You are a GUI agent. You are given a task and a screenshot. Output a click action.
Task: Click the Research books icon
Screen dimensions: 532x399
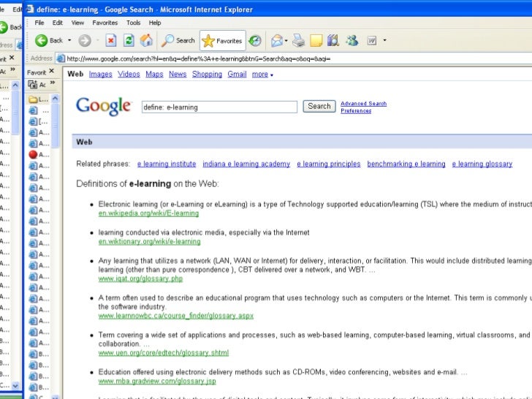(333, 41)
